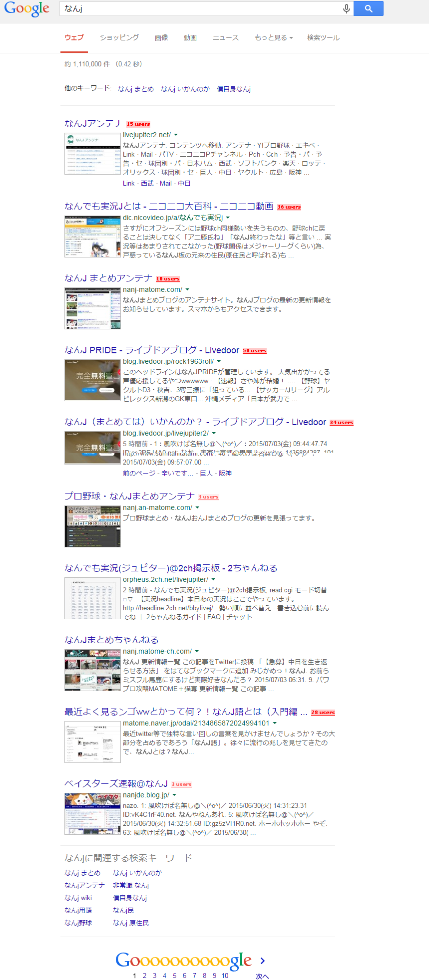
Task: Open なんJ（まとめては）いかんのか？ result
Action: (195, 422)
